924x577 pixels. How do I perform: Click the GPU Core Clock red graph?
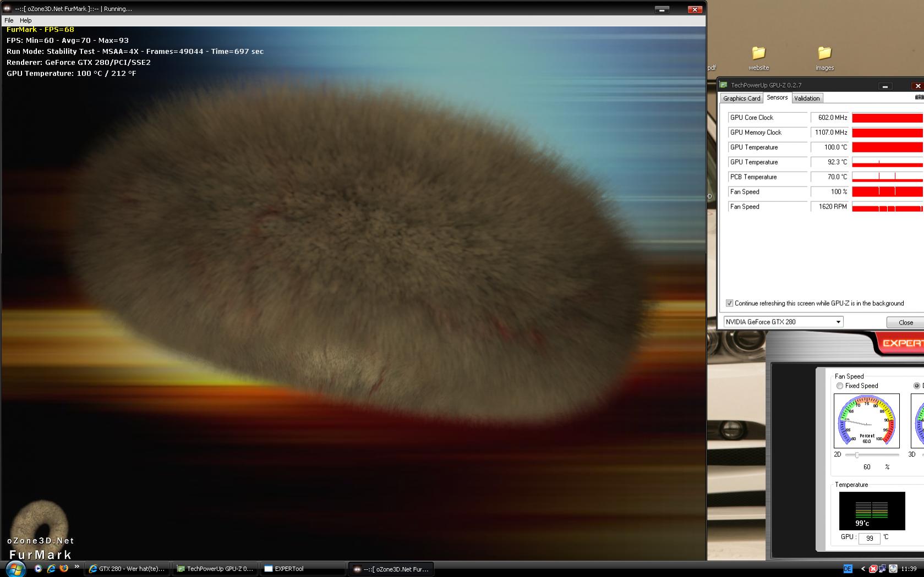click(x=888, y=118)
